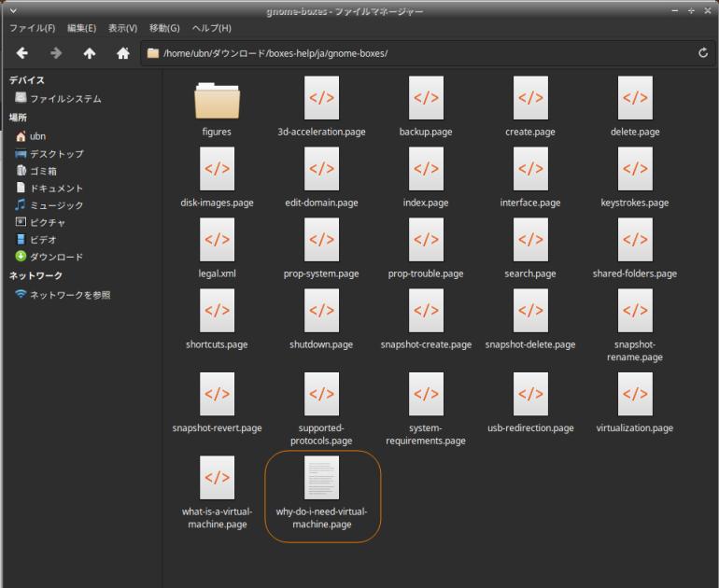The width and height of the screenshot is (719, 588).
Task: Select the prop-system.page file icon
Action: (x=321, y=240)
